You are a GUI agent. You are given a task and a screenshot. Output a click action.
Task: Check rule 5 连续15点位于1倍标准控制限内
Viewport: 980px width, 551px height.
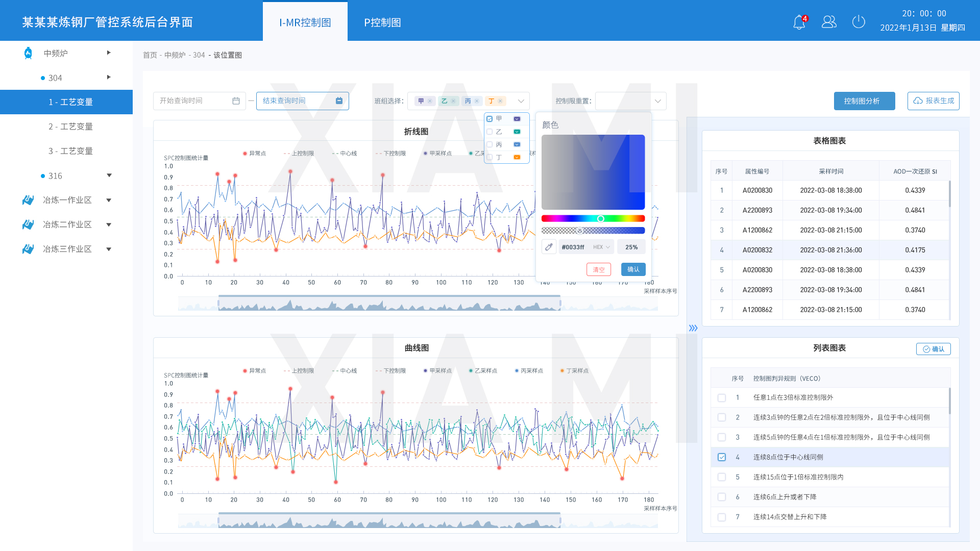click(x=722, y=478)
